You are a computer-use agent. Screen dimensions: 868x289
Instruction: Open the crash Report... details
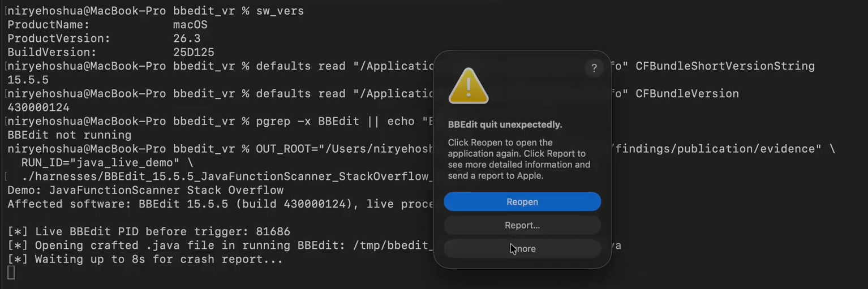pos(522,225)
